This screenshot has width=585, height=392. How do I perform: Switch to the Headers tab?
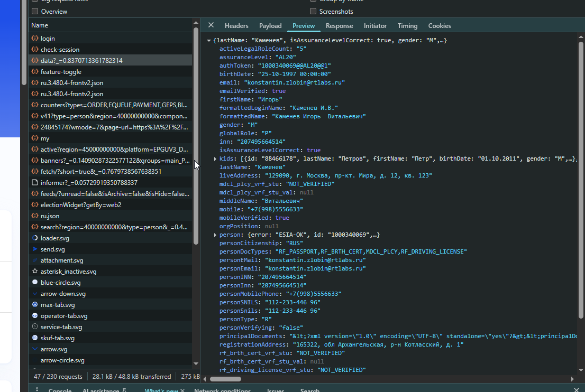tap(236, 26)
